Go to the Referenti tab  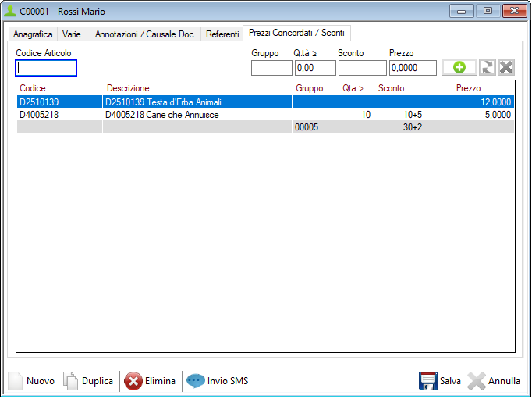[222, 34]
